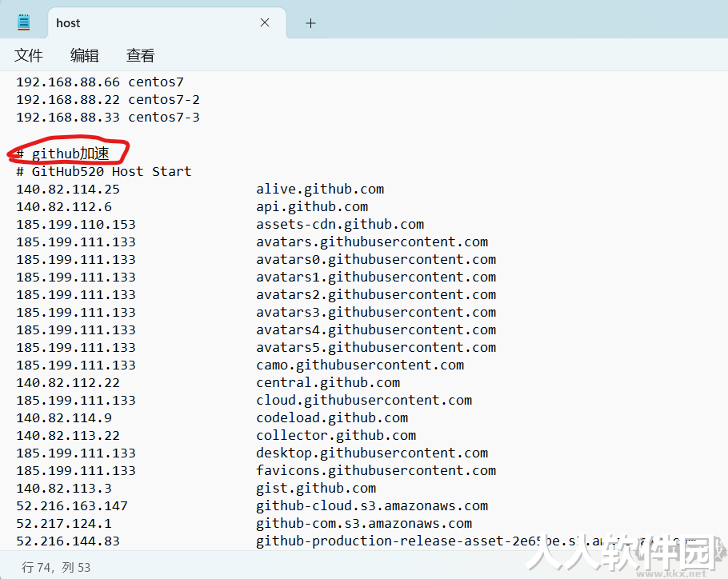This screenshot has width=728, height=579.
Task: Click collector.github.com hostname
Action: pyautogui.click(x=336, y=436)
